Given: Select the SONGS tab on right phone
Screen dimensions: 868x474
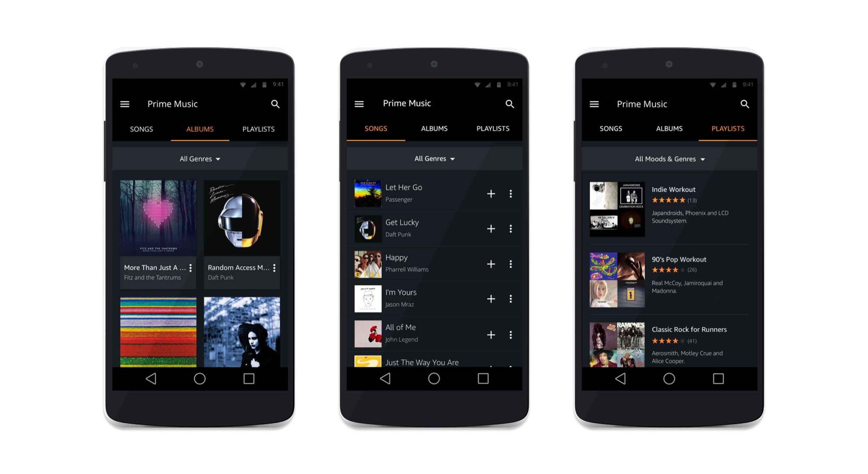Looking at the screenshot, I should click(x=610, y=129).
